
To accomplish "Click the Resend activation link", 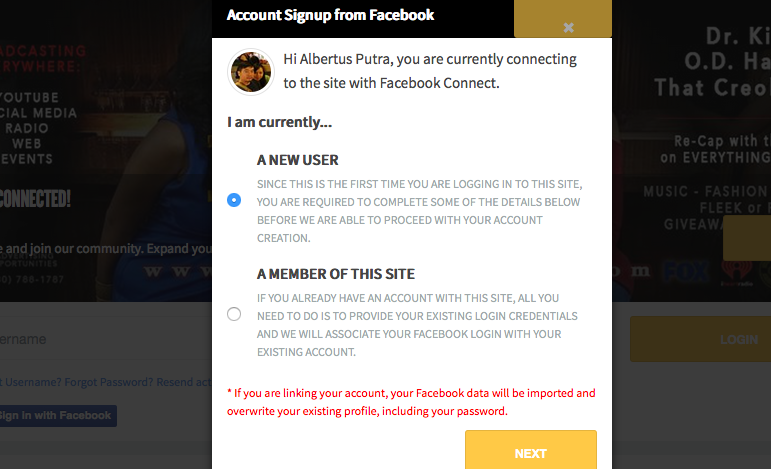I will (x=184, y=382).
